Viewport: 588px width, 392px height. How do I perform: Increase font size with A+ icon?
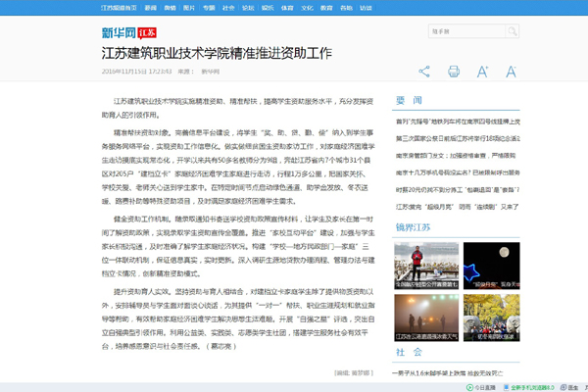[x=483, y=72]
